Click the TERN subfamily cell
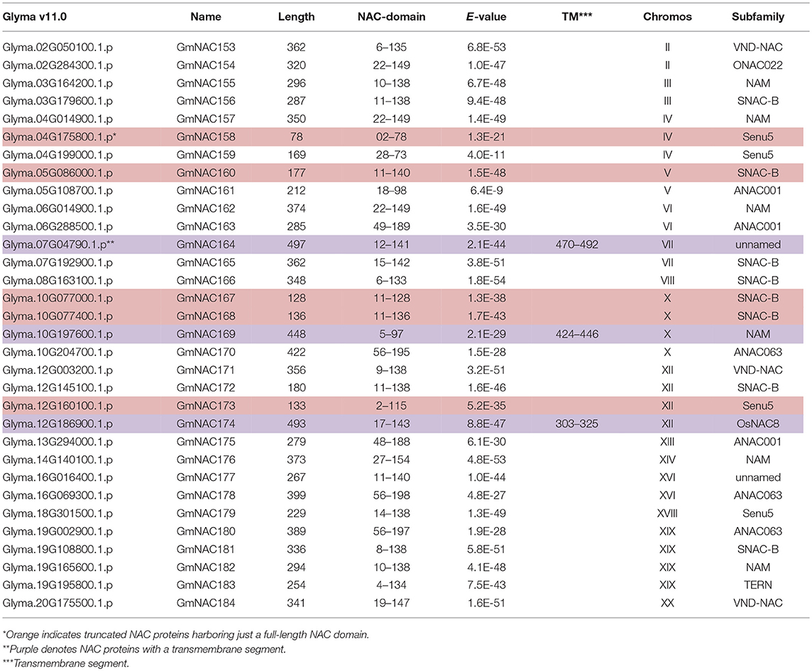 point(758,585)
